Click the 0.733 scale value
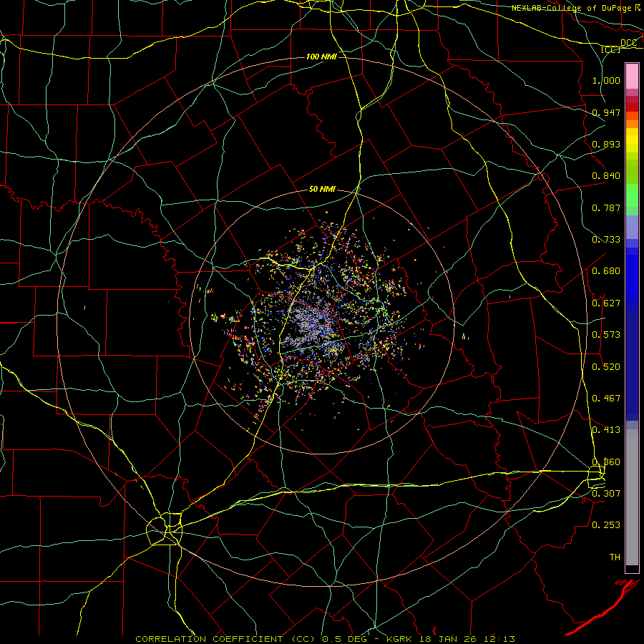The height and width of the screenshot is (644, 644). point(606,240)
